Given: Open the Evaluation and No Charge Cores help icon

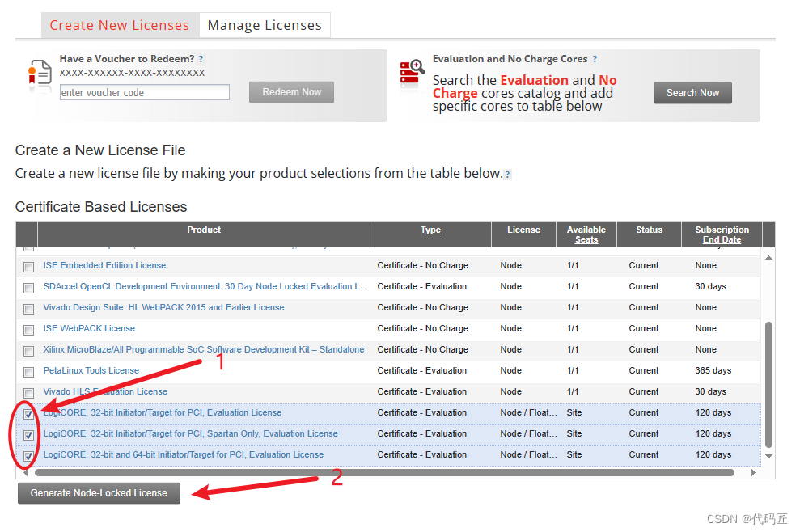Looking at the screenshot, I should coord(595,59).
